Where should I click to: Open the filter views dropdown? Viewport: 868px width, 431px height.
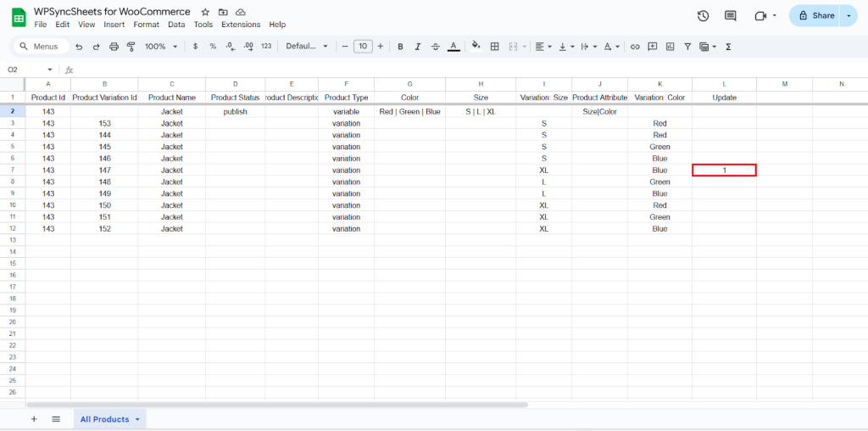[x=708, y=47]
